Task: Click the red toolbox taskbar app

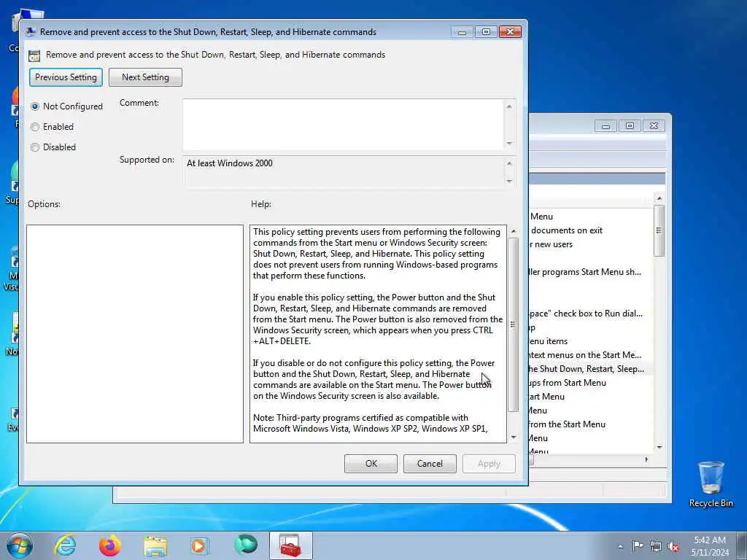Action: (290, 545)
